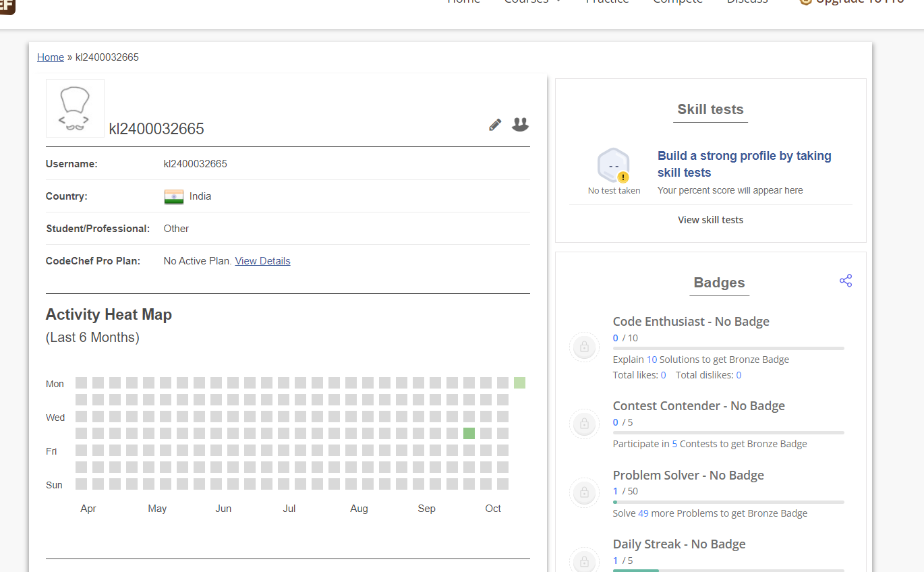The image size is (924, 572).
Task: Click View skill tests
Action: coord(711,220)
